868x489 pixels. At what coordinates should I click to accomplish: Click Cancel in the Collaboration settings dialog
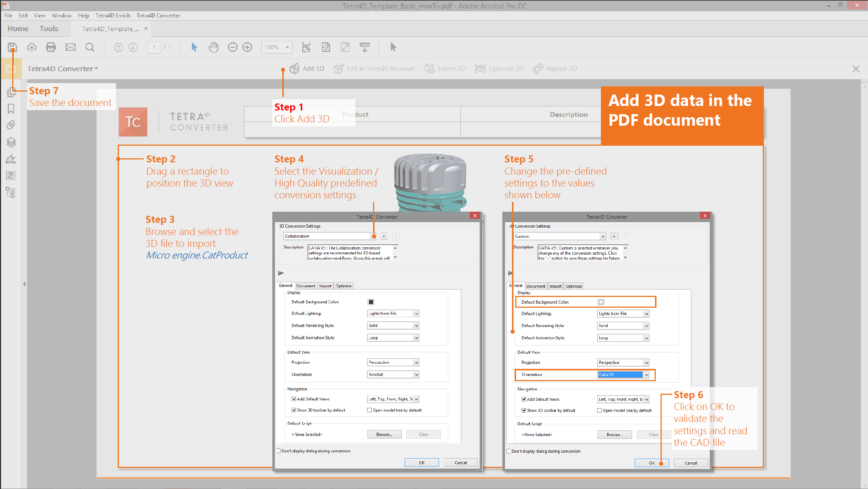point(460,462)
